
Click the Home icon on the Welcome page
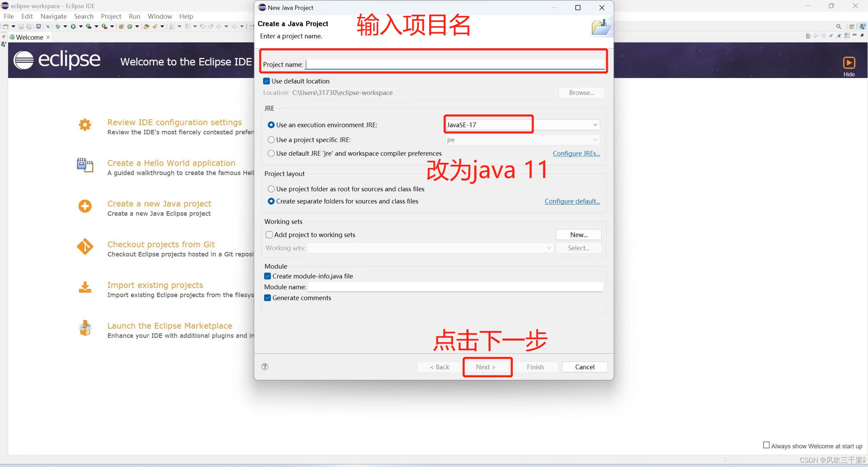(808, 35)
